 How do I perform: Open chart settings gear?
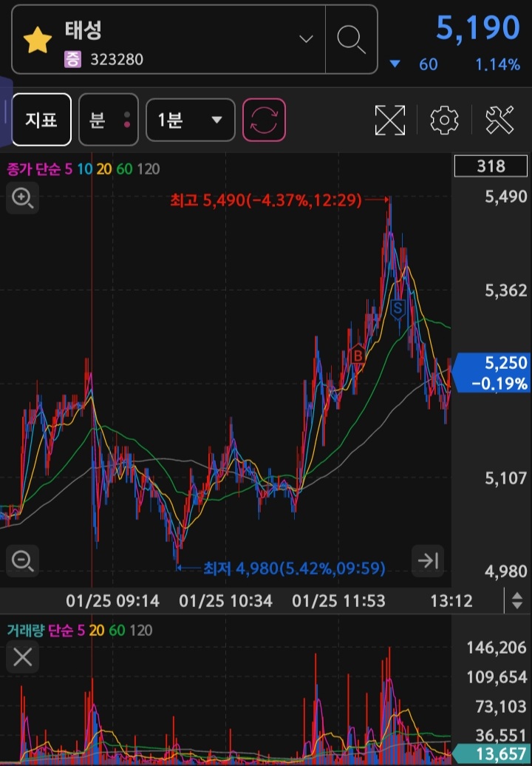(x=444, y=120)
